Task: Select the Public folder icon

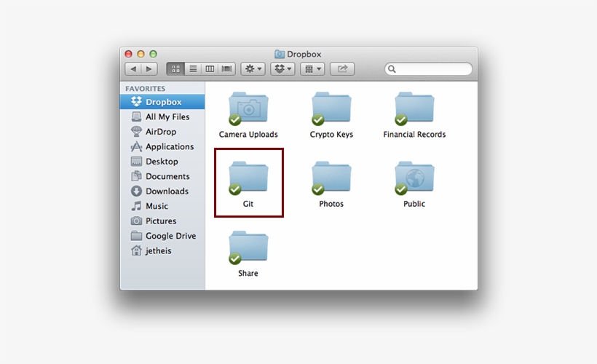Action: pos(415,178)
